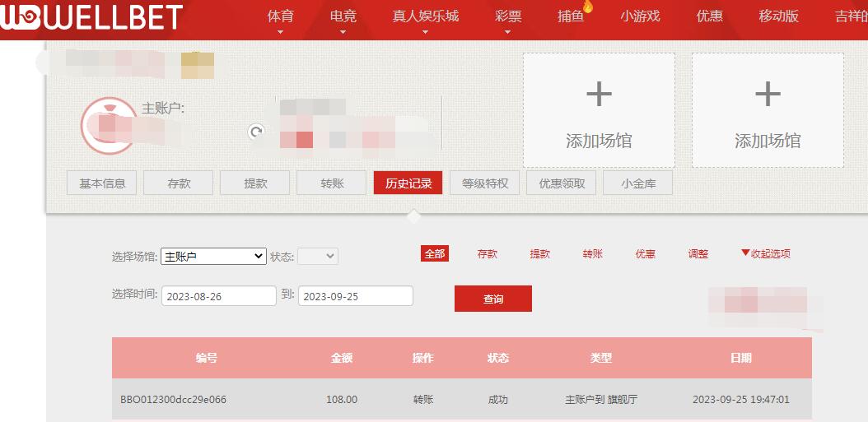Viewport: 868px width, 422px height.
Task: Open the 体育 menu
Action: point(280,16)
